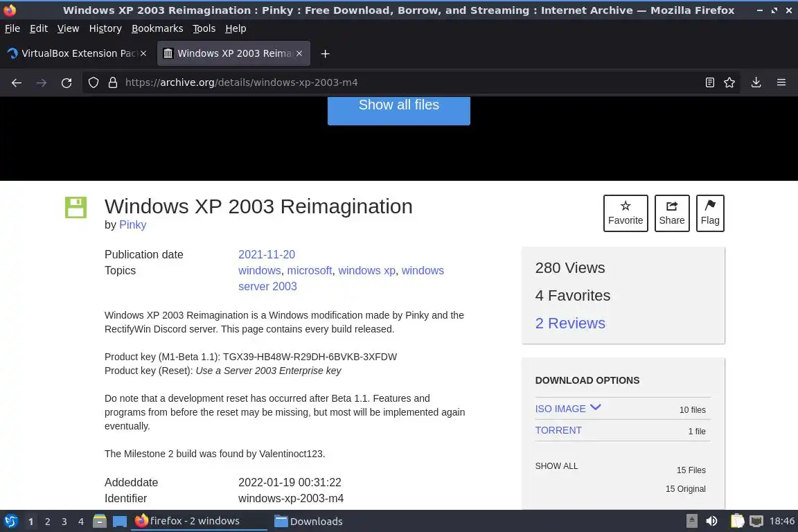Open the ISO IMAGE download link

tap(560, 409)
